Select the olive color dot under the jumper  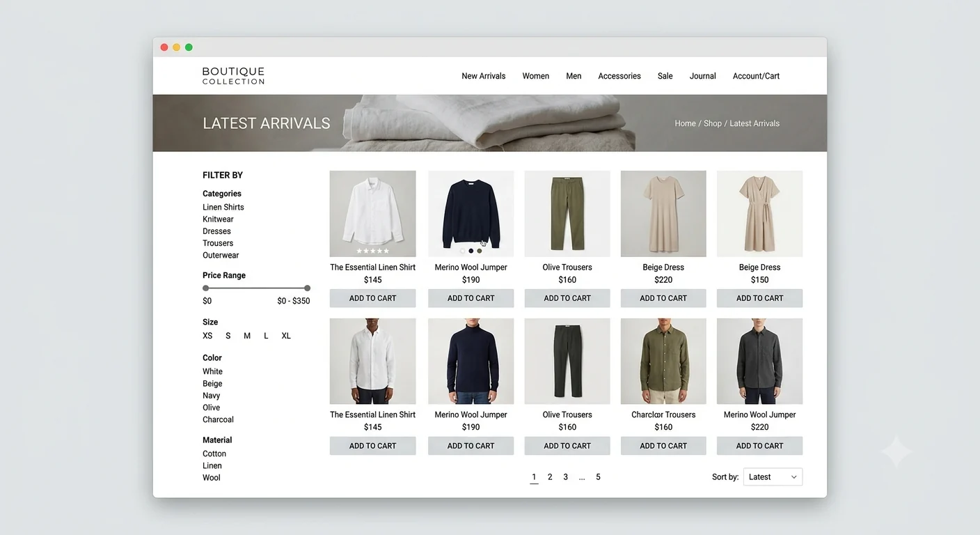pyautogui.click(x=480, y=251)
